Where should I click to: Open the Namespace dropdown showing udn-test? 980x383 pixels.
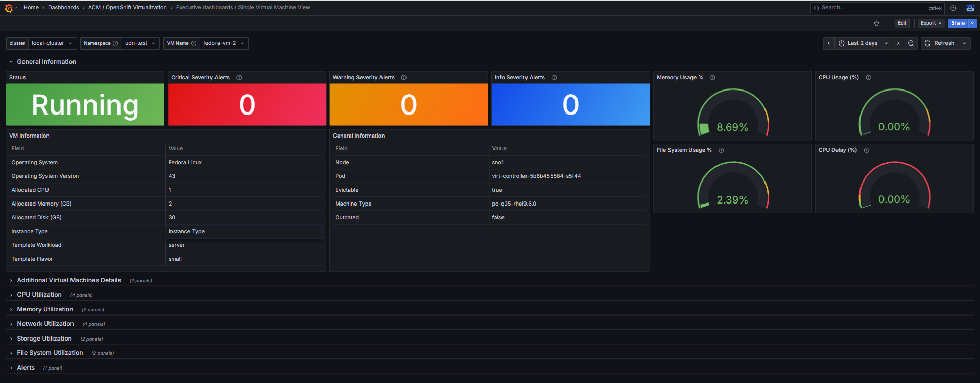(x=139, y=43)
